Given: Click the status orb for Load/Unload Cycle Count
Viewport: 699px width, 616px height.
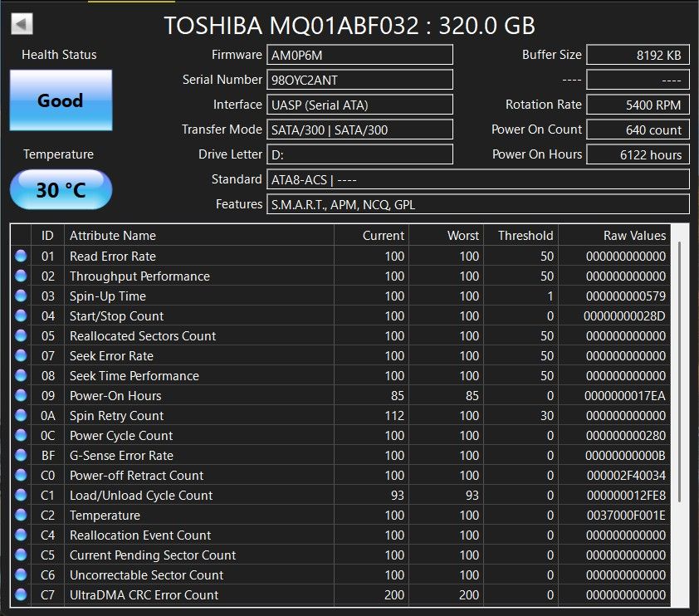Looking at the screenshot, I should (x=21, y=495).
